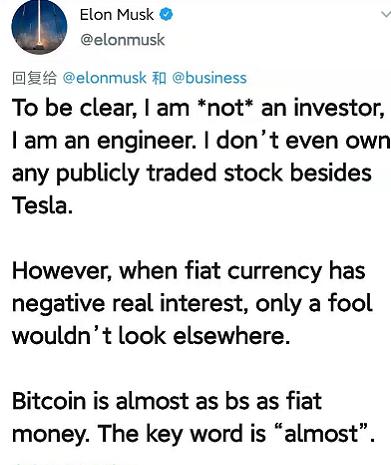Click the word "Bitcoin" in the tweet
The height and width of the screenshot is (465, 391).
[x=49, y=401]
